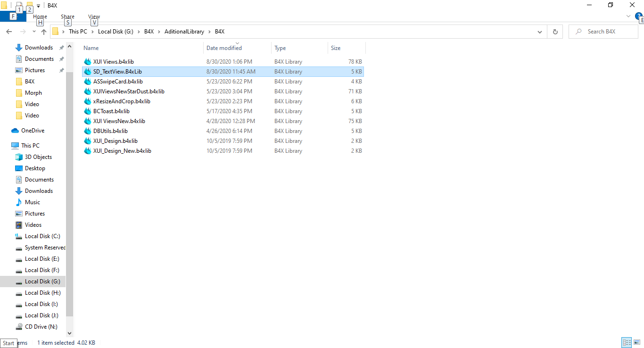Open the address bar history dropdown
Image resolution: width=644 pixels, height=348 pixels.
pyautogui.click(x=540, y=32)
